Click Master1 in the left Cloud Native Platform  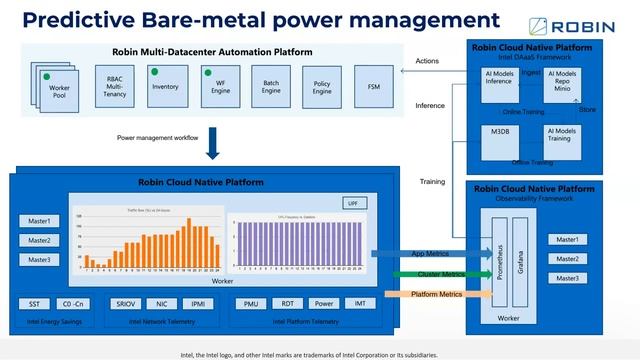point(39,221)
